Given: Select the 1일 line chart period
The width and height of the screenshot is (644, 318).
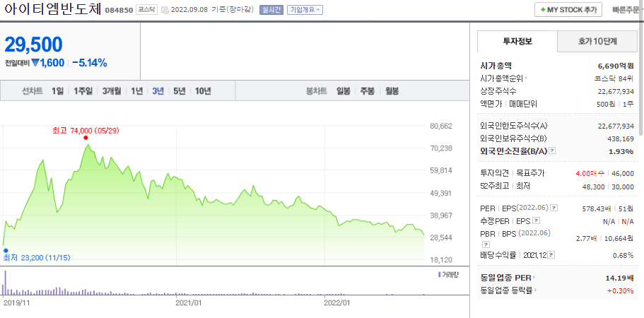Looking at the screenshot, I should [x=57, y=91].
